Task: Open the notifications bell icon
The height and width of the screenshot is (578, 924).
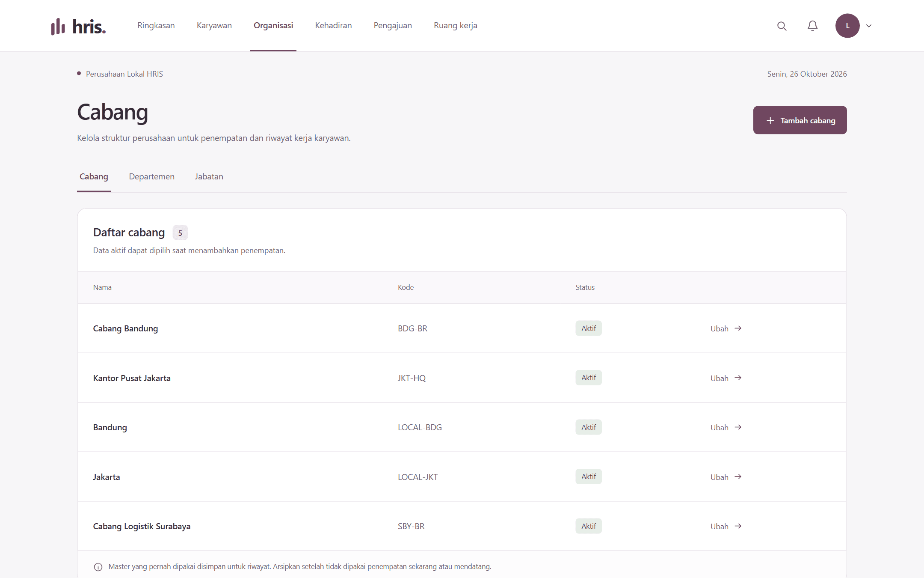Action: tap(812, 26)
